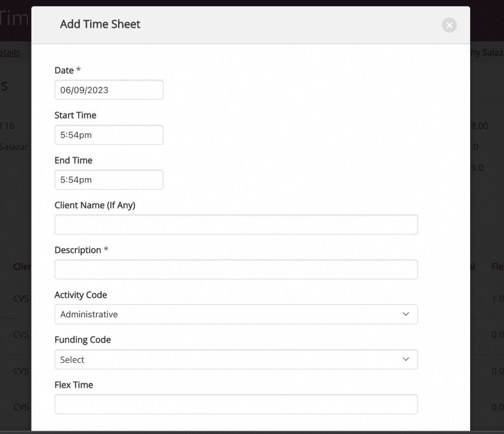Click the 'Start Time' label text
This screenshot has height=434, width=504.
coord(75,115)
